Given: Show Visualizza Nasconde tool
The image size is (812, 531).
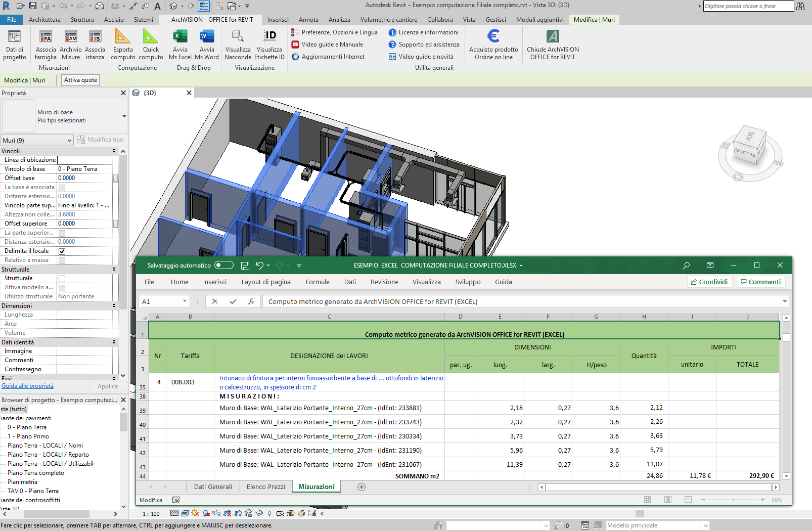Looking at the screenshot, I should tap(238, 45).
